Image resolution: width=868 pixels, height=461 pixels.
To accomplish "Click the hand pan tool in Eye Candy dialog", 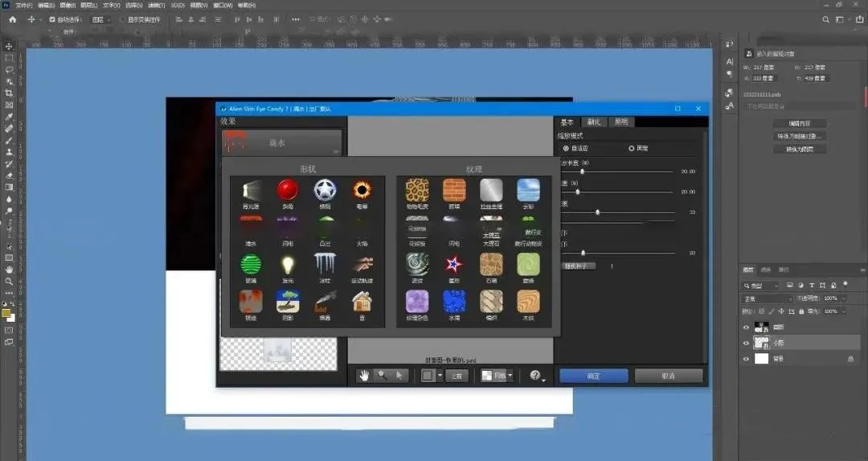I will (x=364, y=376).
